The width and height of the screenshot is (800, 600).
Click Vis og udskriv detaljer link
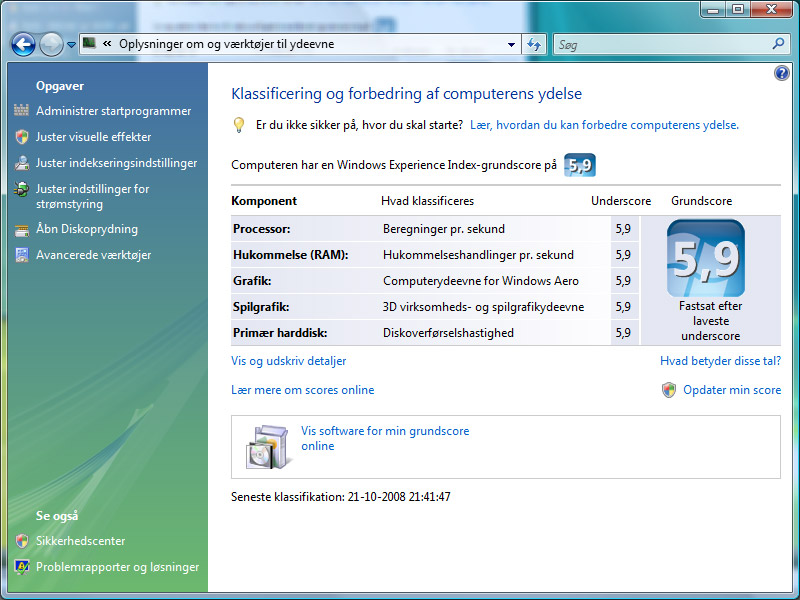point(288,361)
